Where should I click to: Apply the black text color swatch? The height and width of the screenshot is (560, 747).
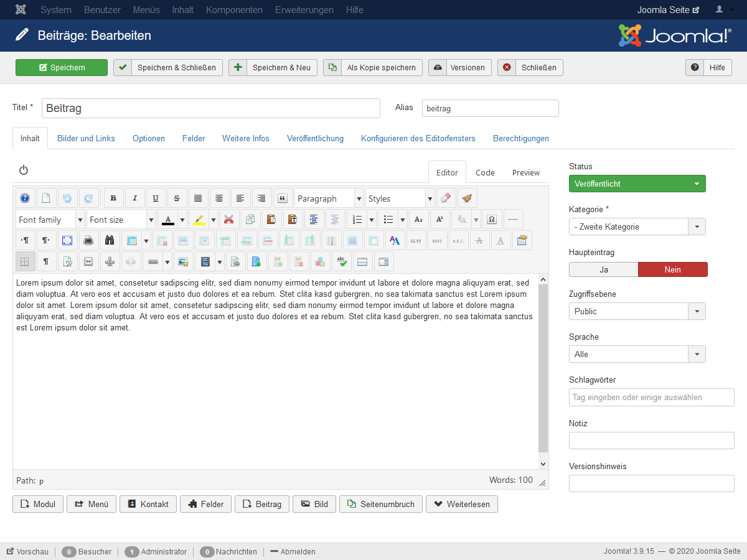(168, 220)
